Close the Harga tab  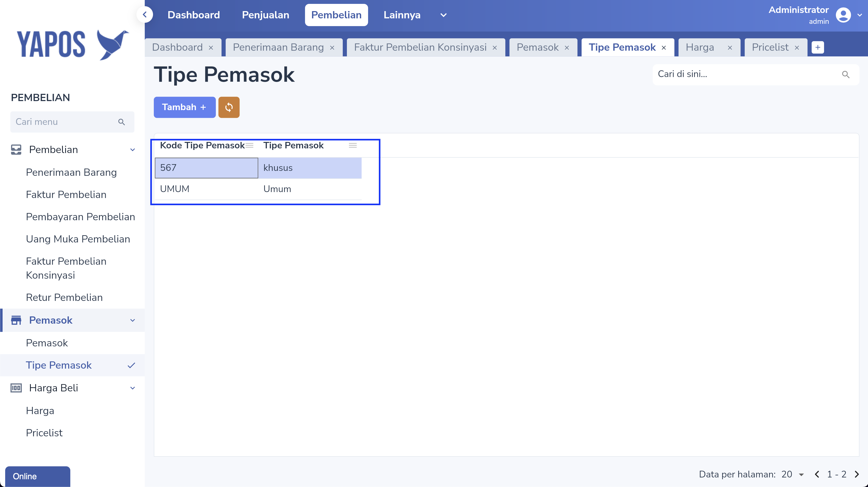pos(730,48)
